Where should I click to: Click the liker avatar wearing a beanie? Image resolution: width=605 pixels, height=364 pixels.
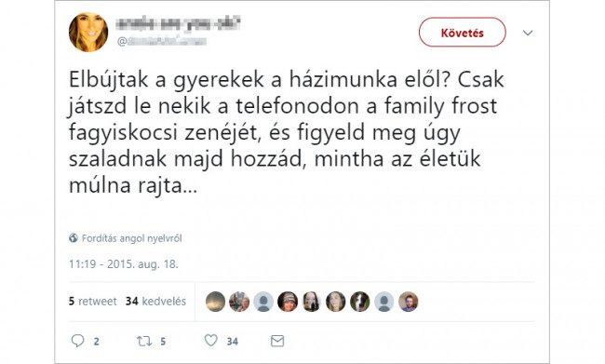tap(288, 302)
